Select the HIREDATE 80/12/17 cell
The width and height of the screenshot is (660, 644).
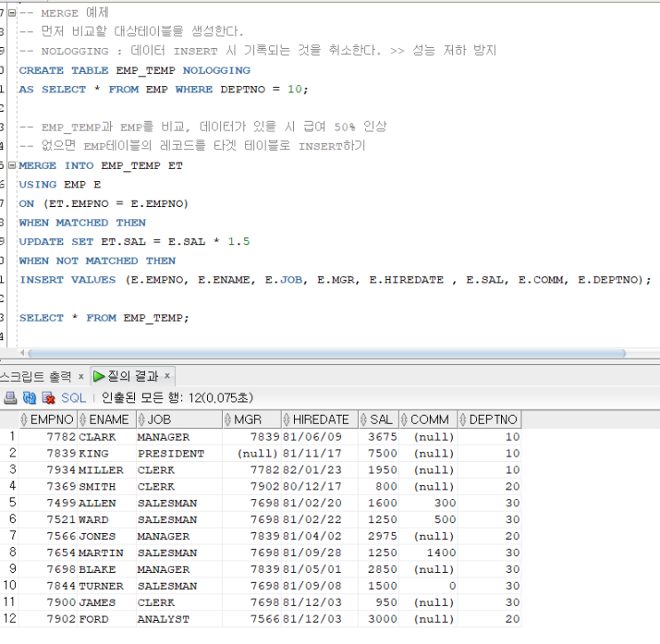pos(320,487)
